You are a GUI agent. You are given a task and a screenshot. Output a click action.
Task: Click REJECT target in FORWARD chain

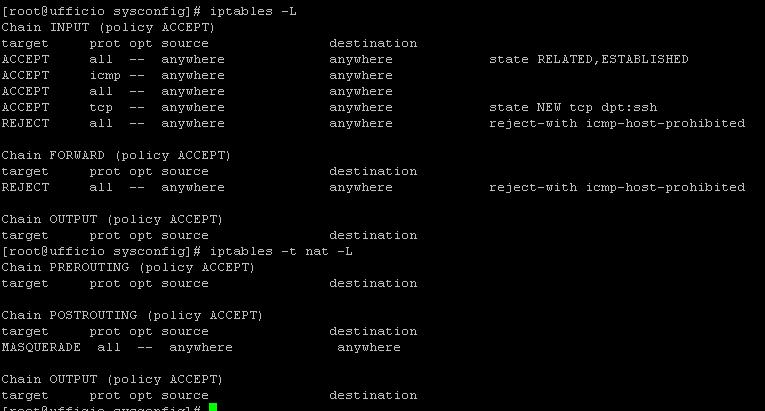(25, 187)
